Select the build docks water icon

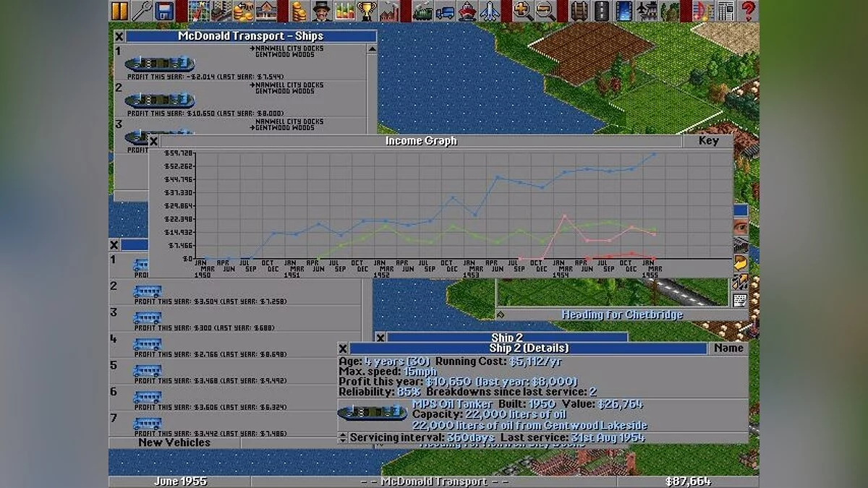coord(624,11)
